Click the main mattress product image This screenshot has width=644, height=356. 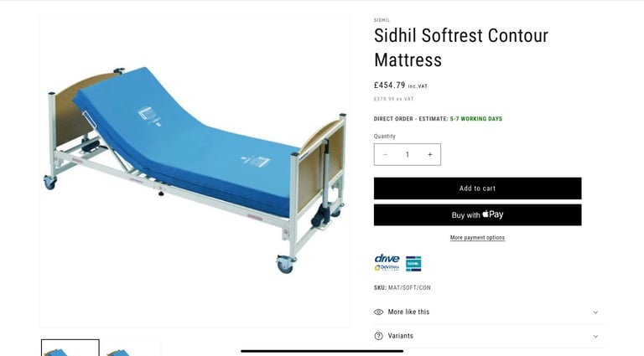click(195, 173)
